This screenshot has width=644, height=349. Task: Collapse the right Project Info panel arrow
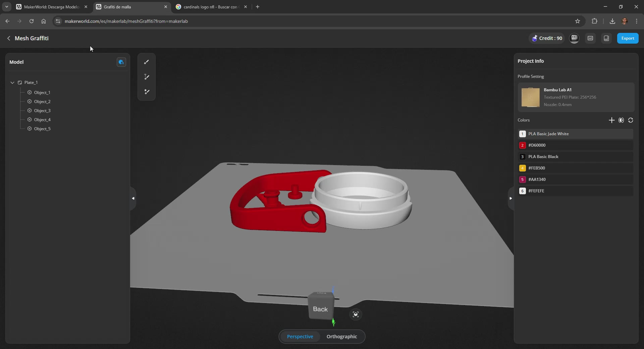pyautogui.click(x=511, y=198)
